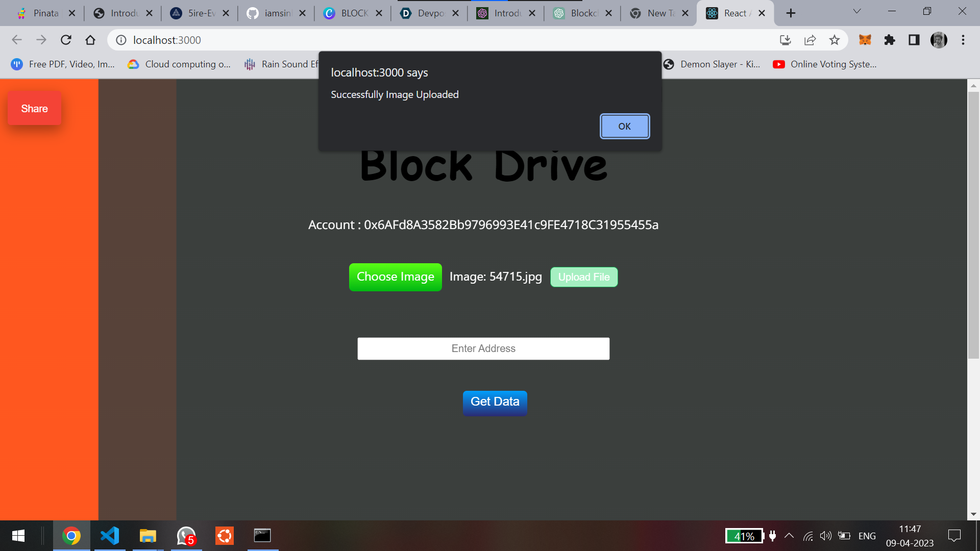
Task: Toggle the browser side panel icon
Action: [x=914, y=40]
